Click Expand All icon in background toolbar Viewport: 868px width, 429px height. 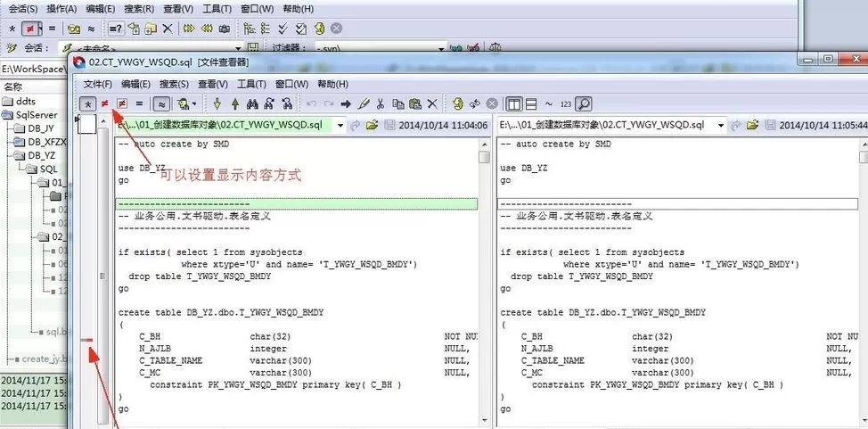pyautogui.click(x=250, y=29)
